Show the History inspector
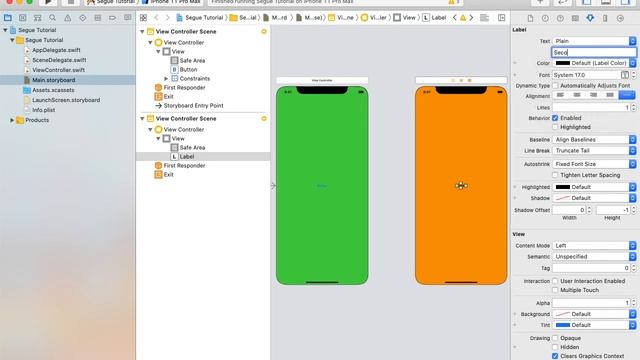Viewport: 640px width, 360px height. [545, 18]
